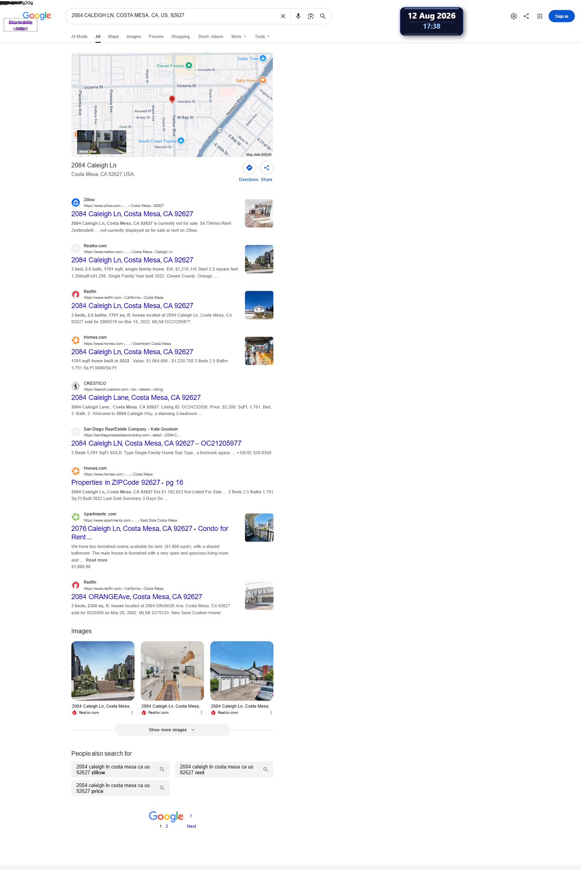Image resolution: width=588 pixels, height=870 pixels.
Task: Click the CRESTICO result favicon
Action: pos(76,386)
